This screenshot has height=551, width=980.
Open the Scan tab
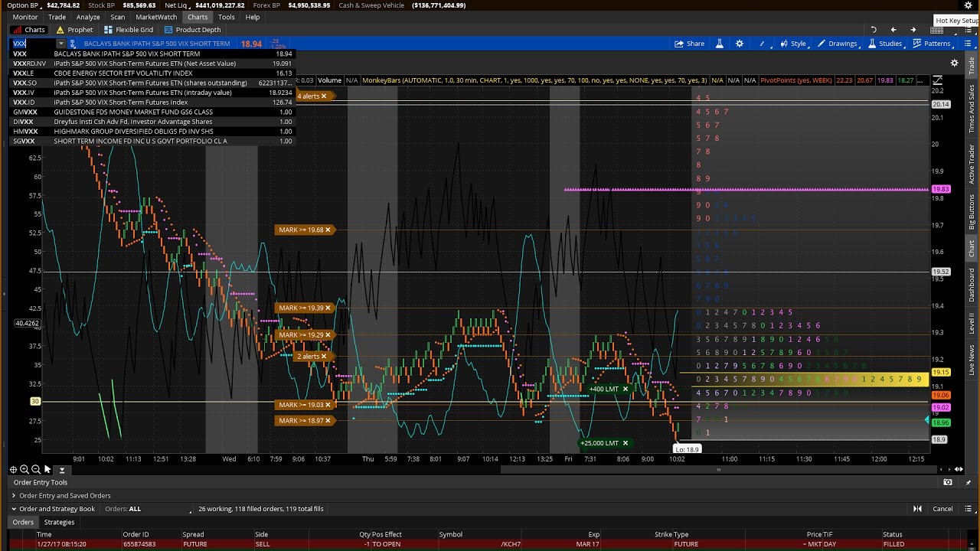pos(117,17)
